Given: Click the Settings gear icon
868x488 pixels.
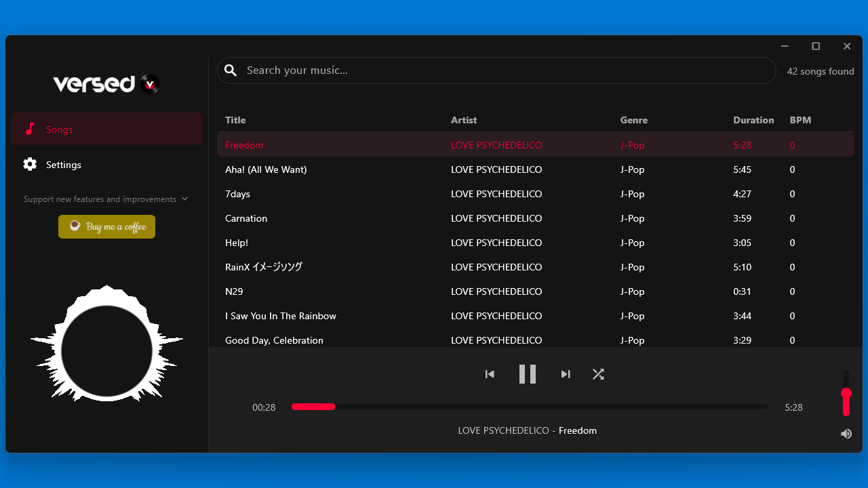Looking at the screenshot, I should pos(30,164).
